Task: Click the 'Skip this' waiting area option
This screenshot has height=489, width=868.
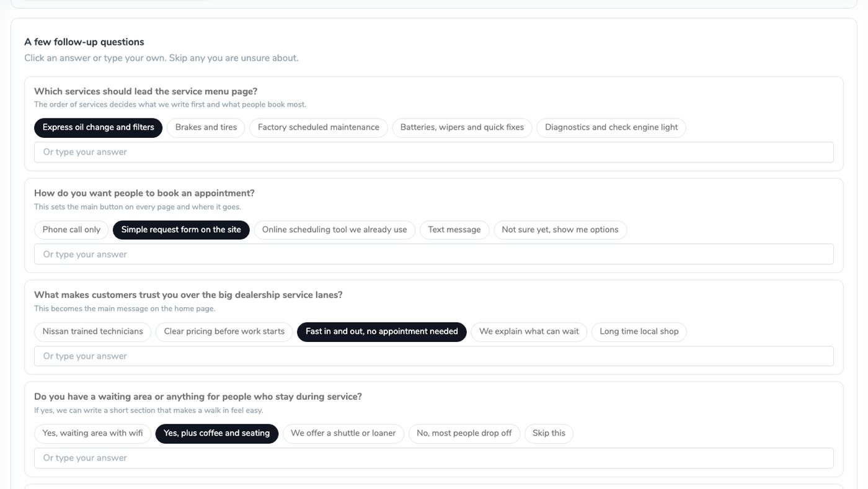Action: pyautogui.click(x=549, y=434)
